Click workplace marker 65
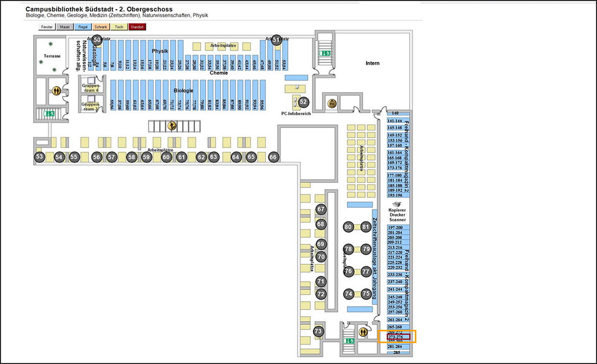The image size is (597, 364). (251, 157)
